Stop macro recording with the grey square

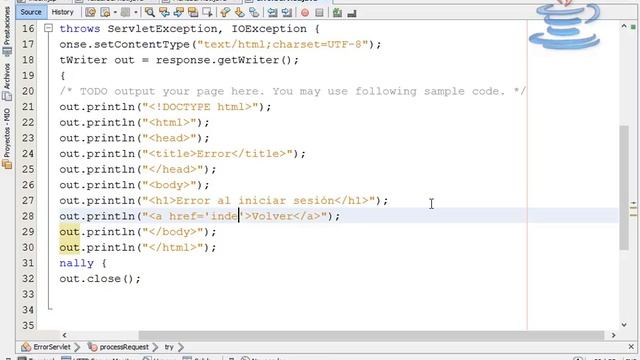[320, 13]
